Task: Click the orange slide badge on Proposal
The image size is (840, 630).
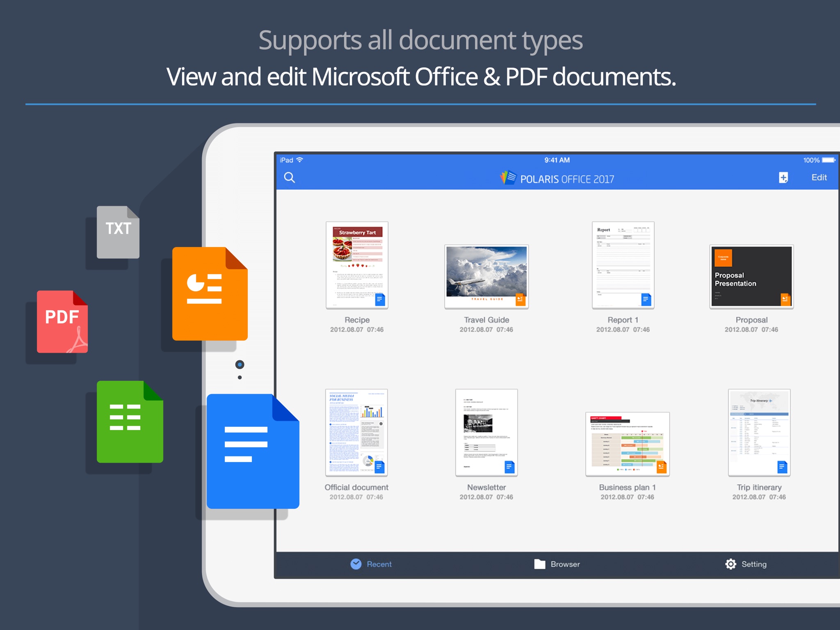Action: tap(785, 300)
